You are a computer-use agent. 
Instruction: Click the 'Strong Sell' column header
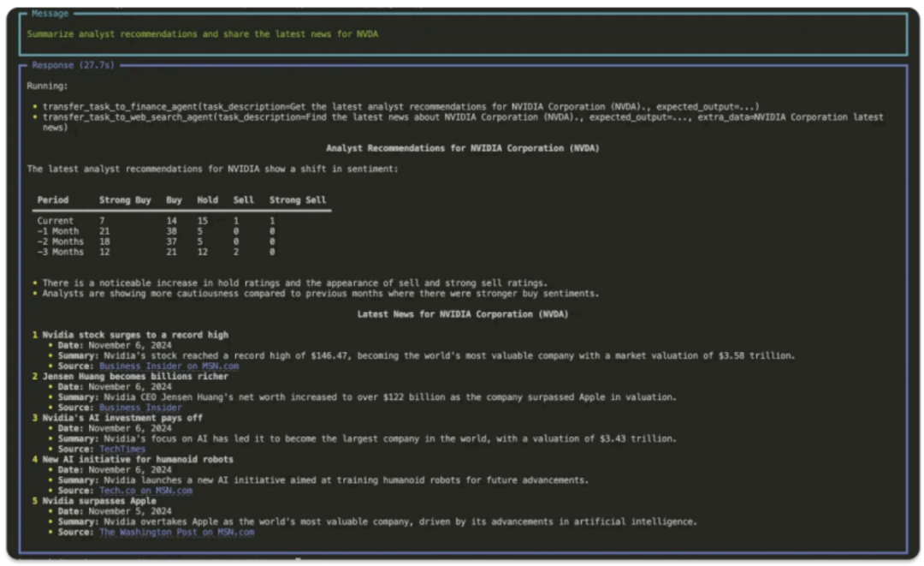point(298,200)
